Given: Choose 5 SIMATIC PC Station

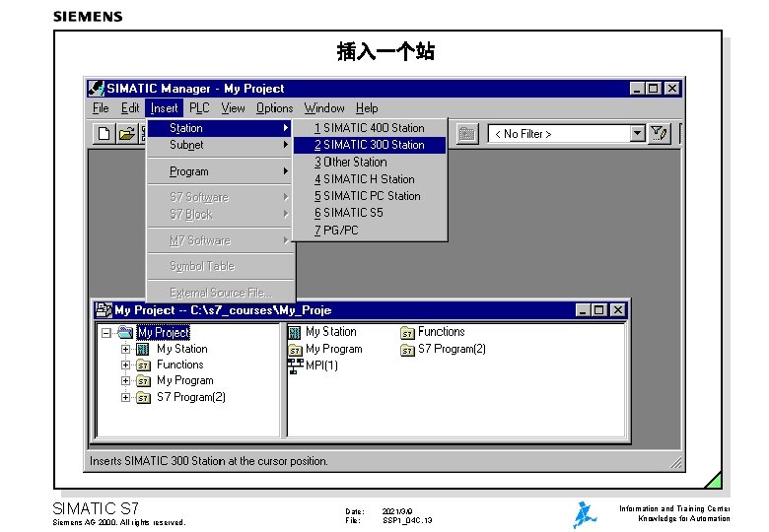Looking at the screenshot, I should [x=370, y=196].
